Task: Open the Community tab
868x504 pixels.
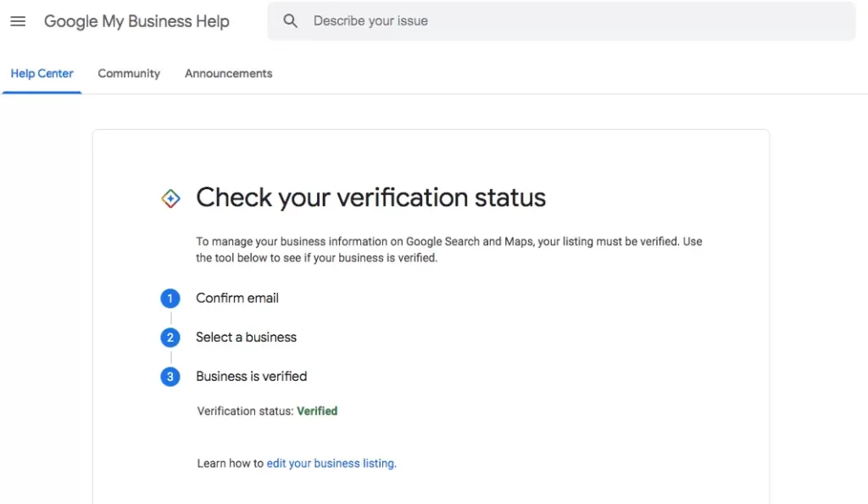Action: pyautogui.click(x=129, y=74)
